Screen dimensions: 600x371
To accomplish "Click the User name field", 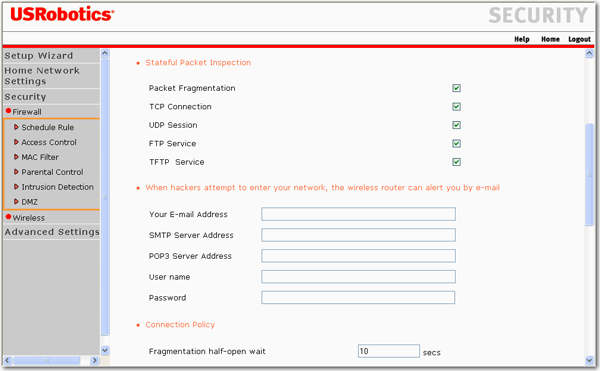I will (x=358, y=277).
